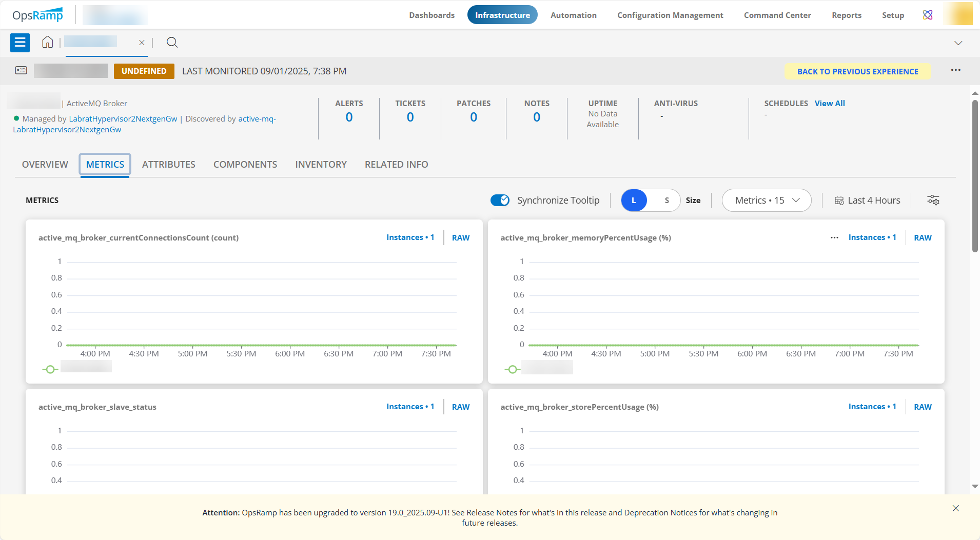Click RAW on memoryPercentUsage chart

(x=923, y=237)
